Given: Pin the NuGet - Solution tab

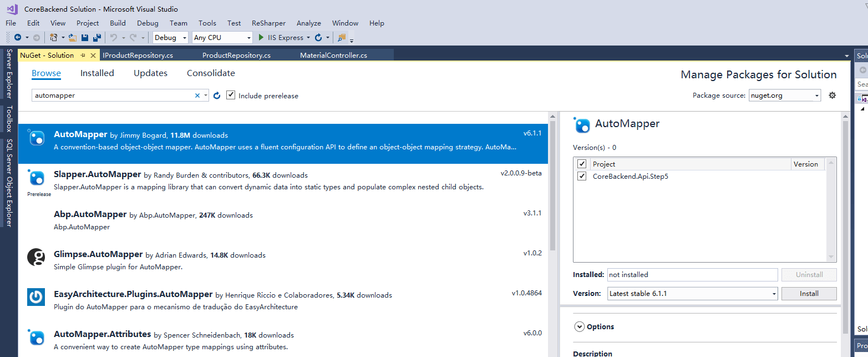Looking at the screenshot, I should coord(83,56).
